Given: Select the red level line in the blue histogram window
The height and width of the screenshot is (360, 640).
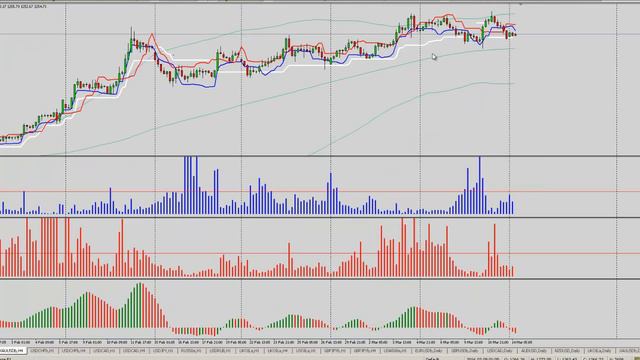Looking at the screenshot, I should click(320, 191).
